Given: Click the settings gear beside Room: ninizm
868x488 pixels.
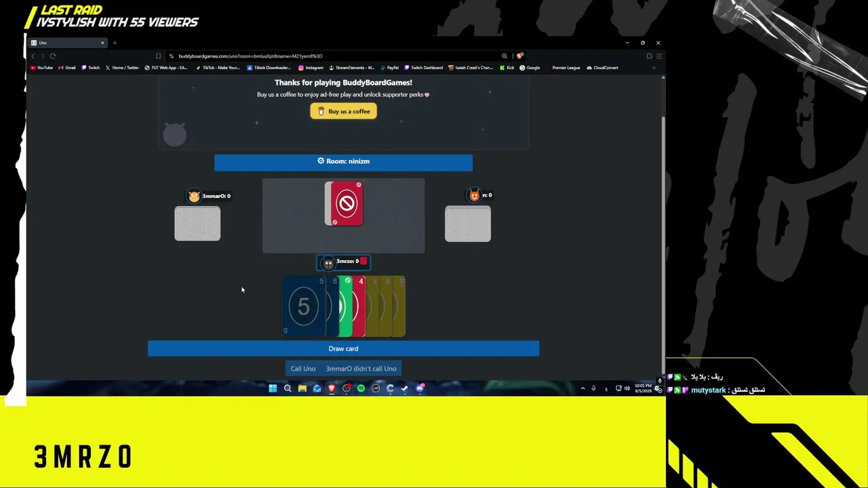Looking at the screenshot, I should coord(321,161).
